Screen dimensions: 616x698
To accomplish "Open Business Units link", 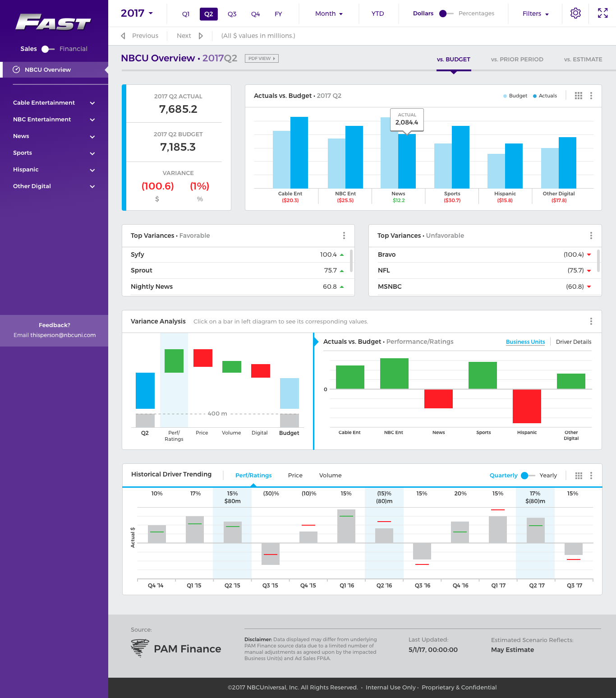I will point(525,342).
